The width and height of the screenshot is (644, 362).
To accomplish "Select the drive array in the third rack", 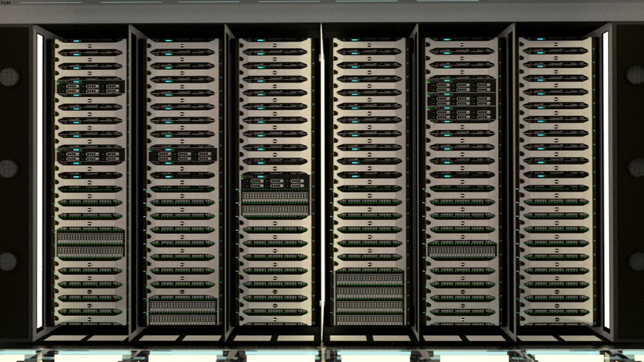I will click(x=275, y=194).
